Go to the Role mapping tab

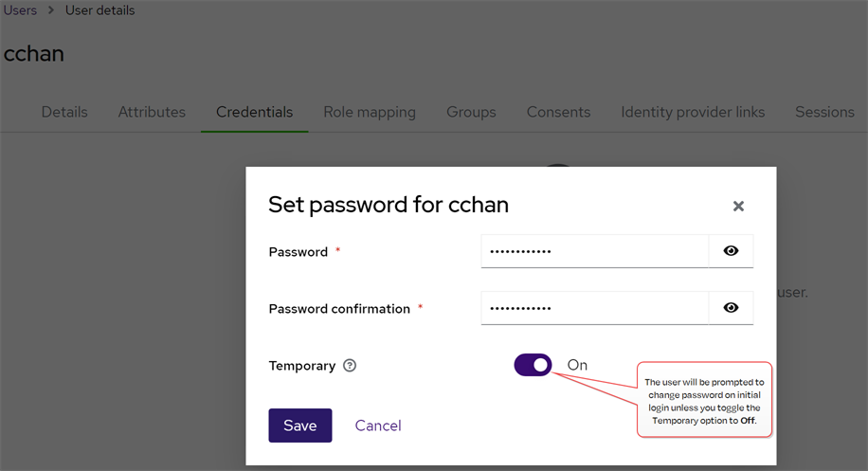[370, 112]
